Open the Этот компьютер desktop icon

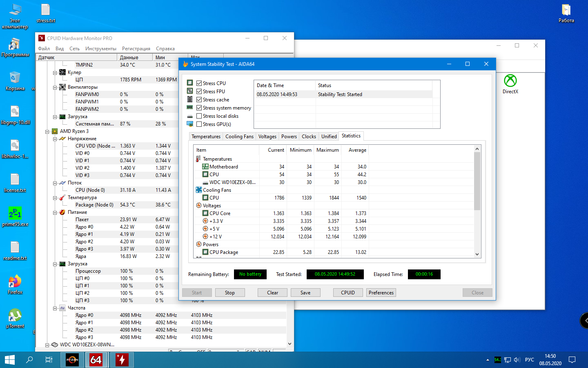coord(15,16)
